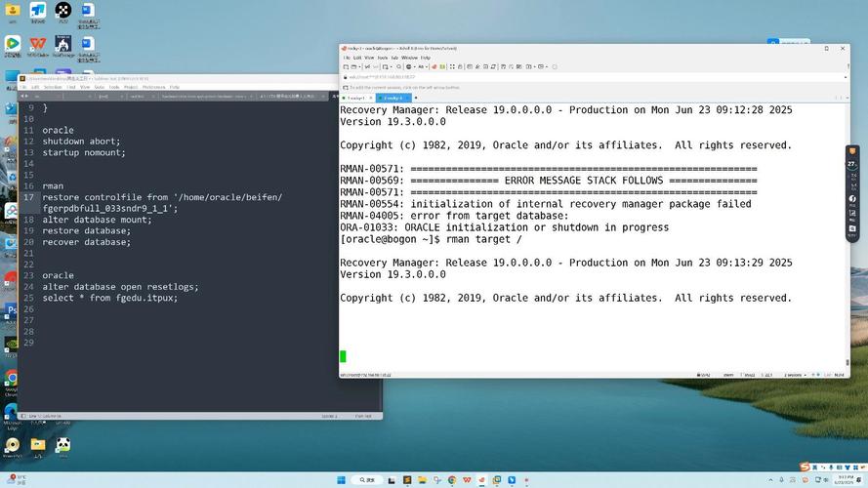Click 'recover database;' line in editor
The image size is (868, 488).
pos(86,242)
